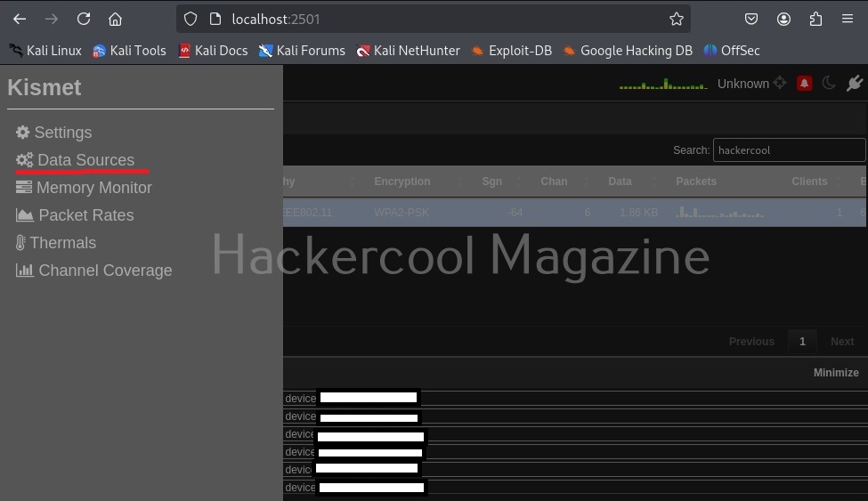
Task: Click the Kismet sidebar title
Action: (45, 87)
